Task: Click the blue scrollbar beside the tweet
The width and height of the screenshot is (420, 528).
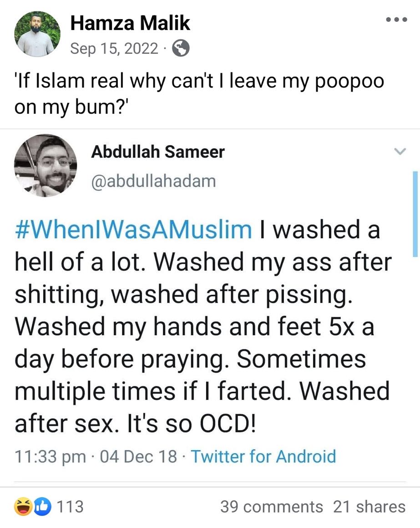Action: point(415,214)
